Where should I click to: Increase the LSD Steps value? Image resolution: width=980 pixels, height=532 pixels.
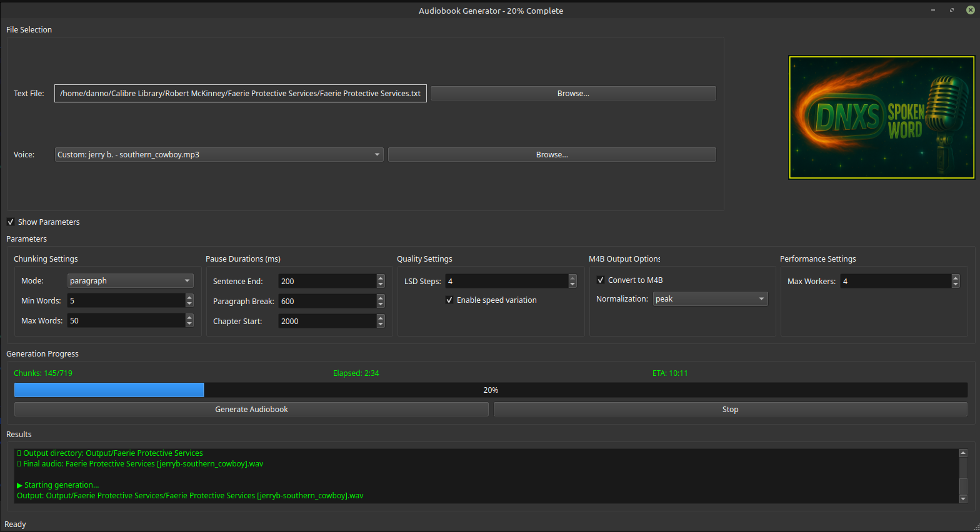tap(572, 278)
